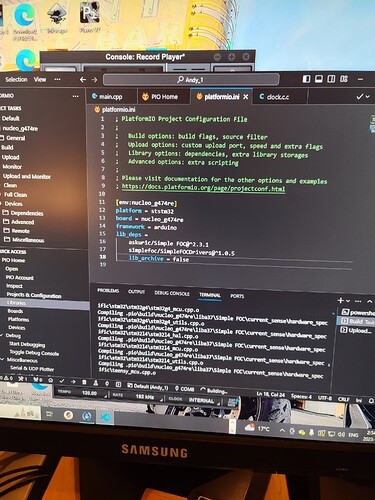This screenshot has height=500, width=375.
Task: Toggle the primary side bar layout icon
Action: point(306,79)
